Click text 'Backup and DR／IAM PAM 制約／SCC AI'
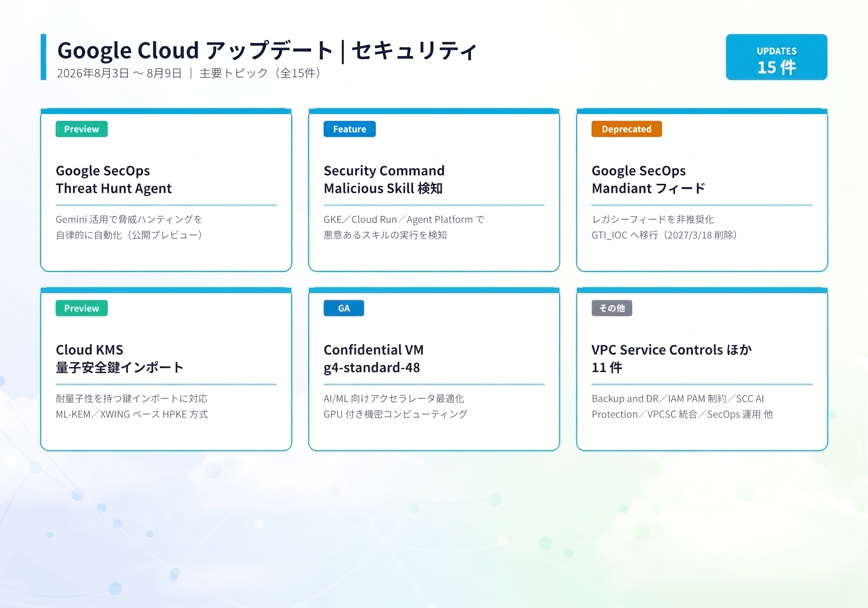 pos(678,399)
